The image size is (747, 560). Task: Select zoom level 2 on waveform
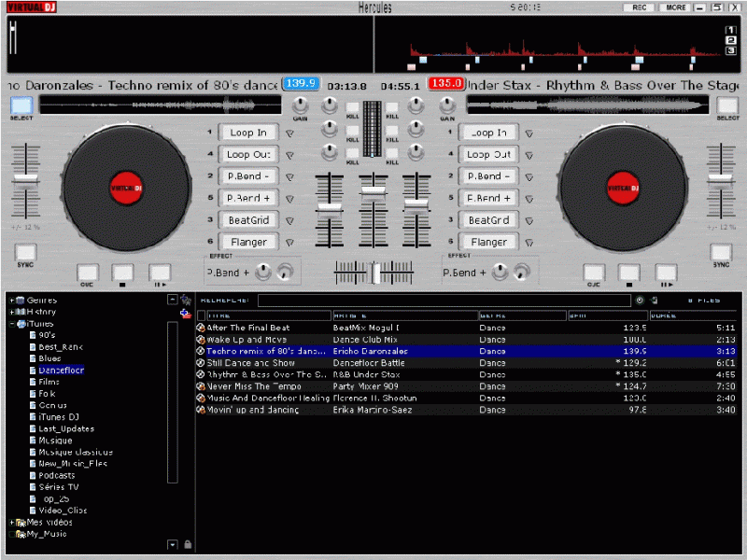731,40
